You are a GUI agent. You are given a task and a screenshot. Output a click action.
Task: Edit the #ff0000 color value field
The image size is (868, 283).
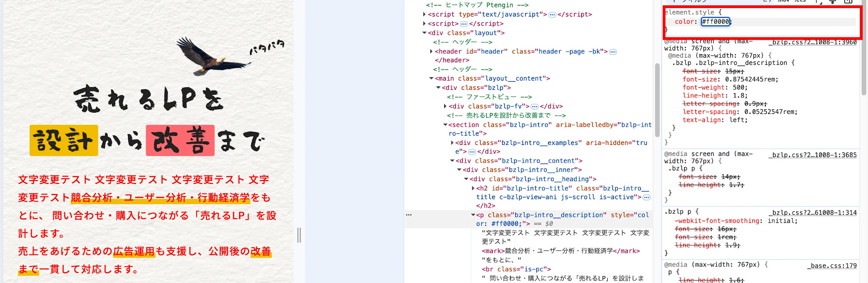tap(715, 22)
